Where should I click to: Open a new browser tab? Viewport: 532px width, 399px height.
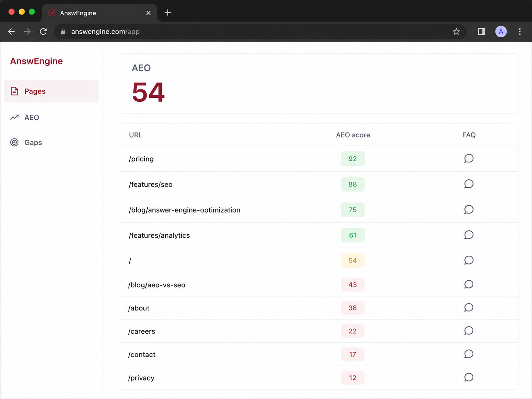coord(168,12)
